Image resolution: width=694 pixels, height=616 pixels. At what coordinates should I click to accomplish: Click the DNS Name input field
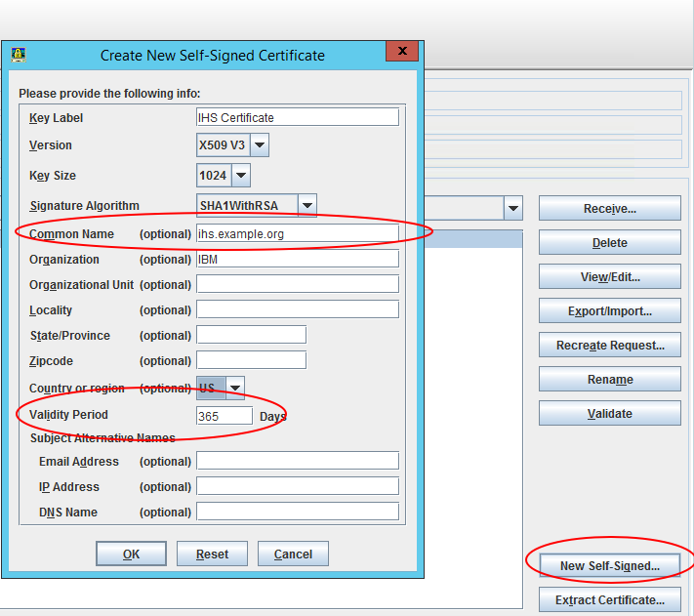[298, 512]
